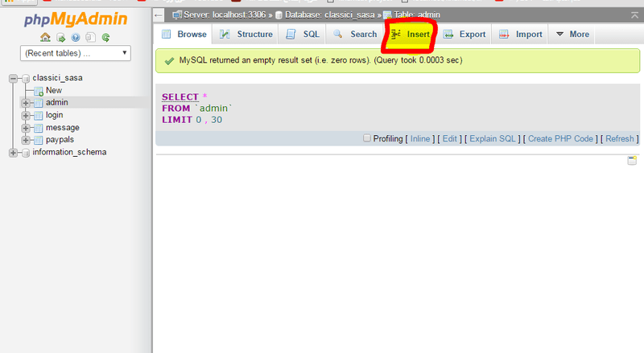Click the phpMyAdmin home icon
Image resolution: width=644 pixels, height=353 pixels.
click(45, 38)
